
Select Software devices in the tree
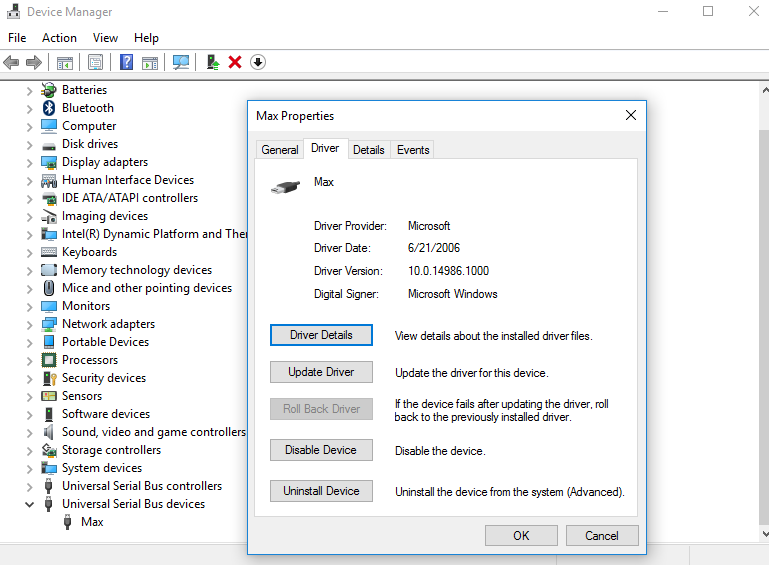106,414
